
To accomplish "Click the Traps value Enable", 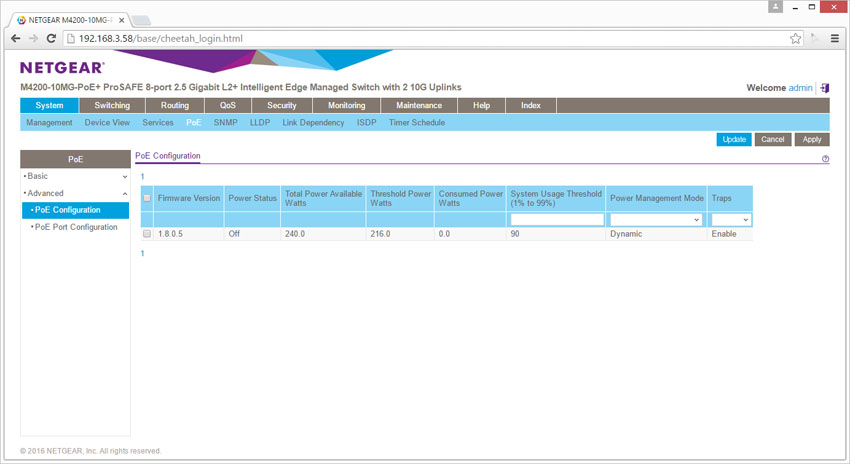I will pos(724,234).
